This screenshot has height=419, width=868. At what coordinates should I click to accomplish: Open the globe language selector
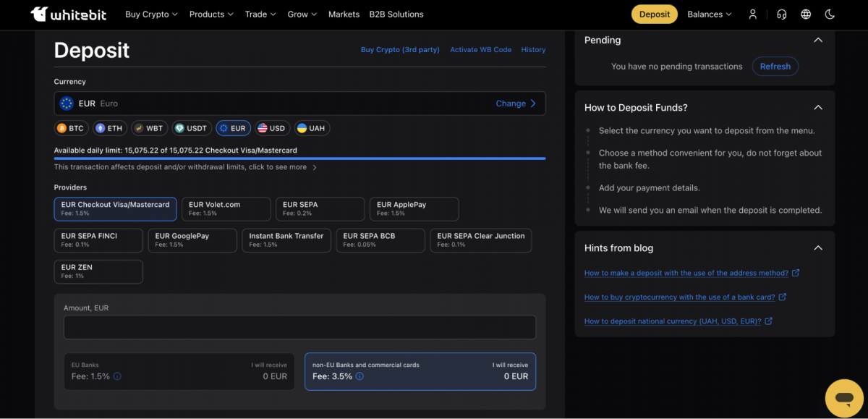click(806, 14)
